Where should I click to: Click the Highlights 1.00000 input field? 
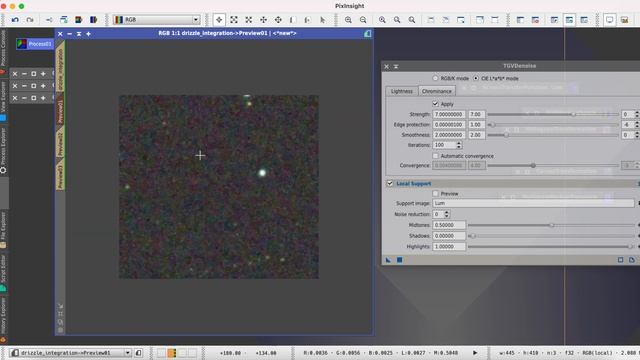(x=449, y=247)
